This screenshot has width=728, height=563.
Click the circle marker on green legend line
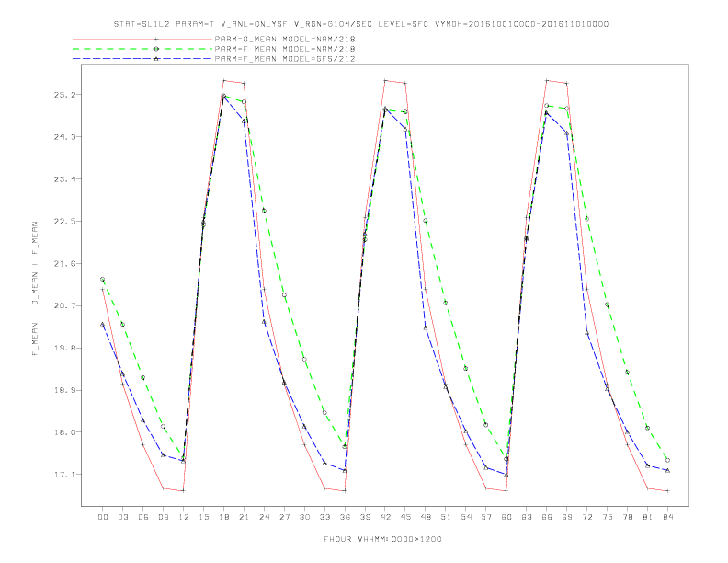coord(156,49)
